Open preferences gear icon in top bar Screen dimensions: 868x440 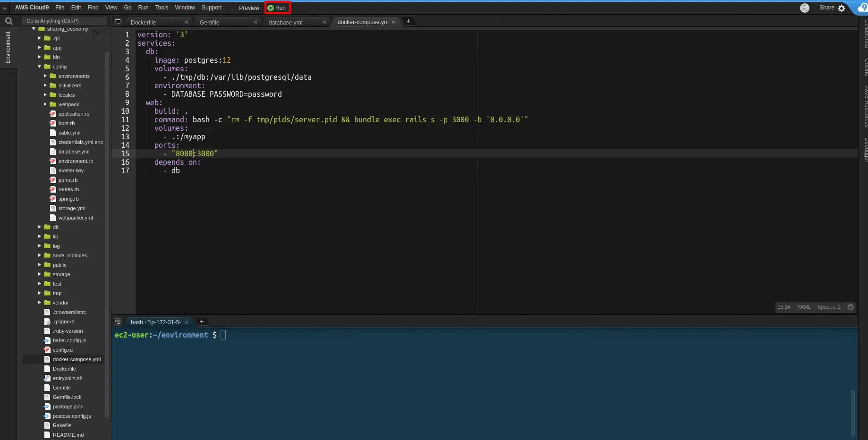(842, 8)
